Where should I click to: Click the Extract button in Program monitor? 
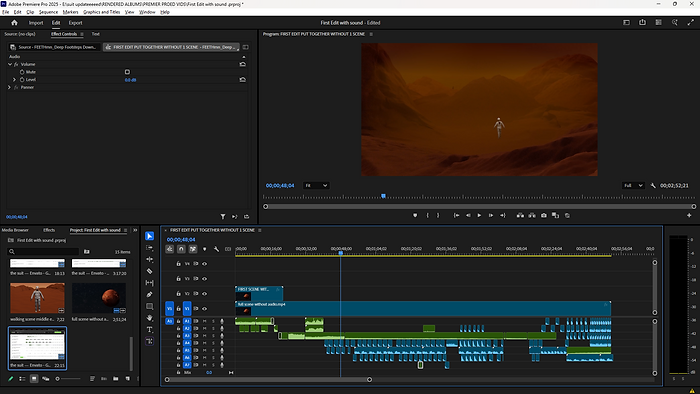click(532, 216)
